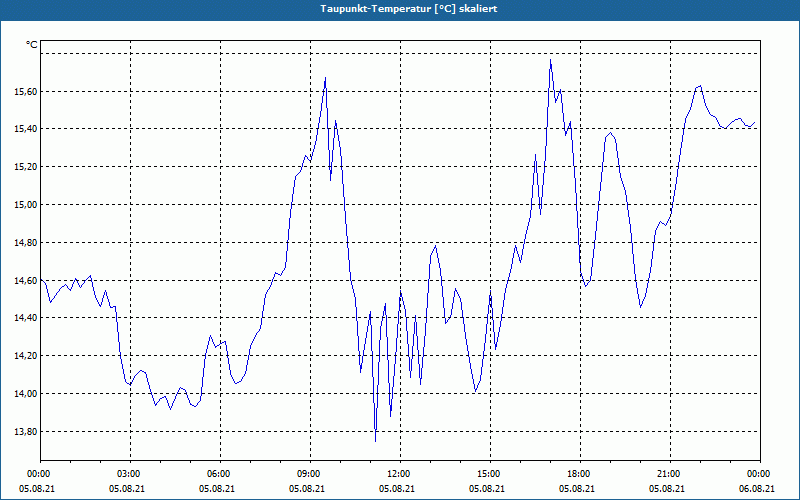Select the 13,80 y-axis label
The image size is (800, 500).
click(x=26, y=431)
